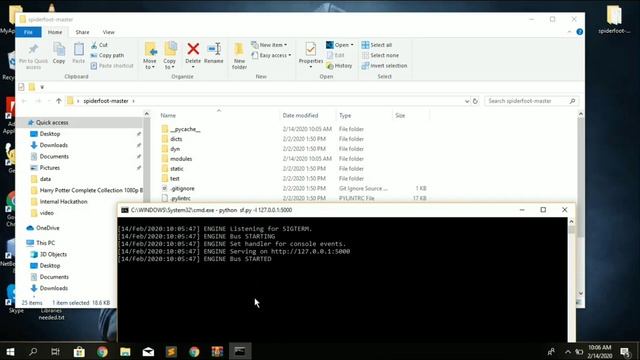This screenshot has height=360, width=640.
Task: Click the Search spiderfoot-master field
Action: coord(531,101)
